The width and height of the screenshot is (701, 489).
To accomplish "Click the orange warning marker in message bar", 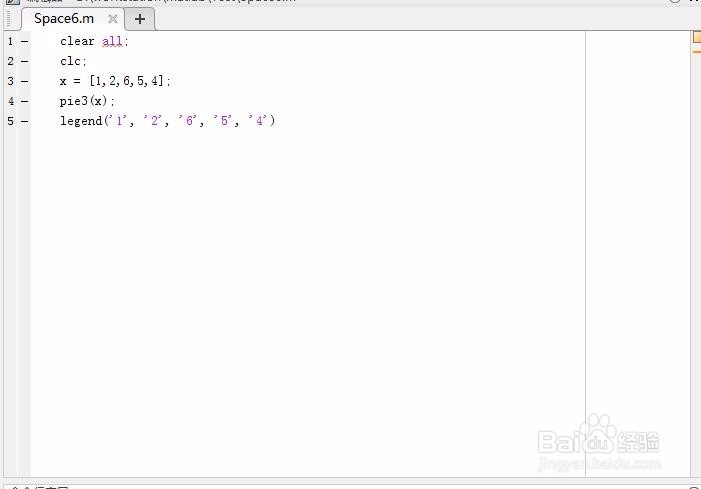I will (x=697, y=52).
